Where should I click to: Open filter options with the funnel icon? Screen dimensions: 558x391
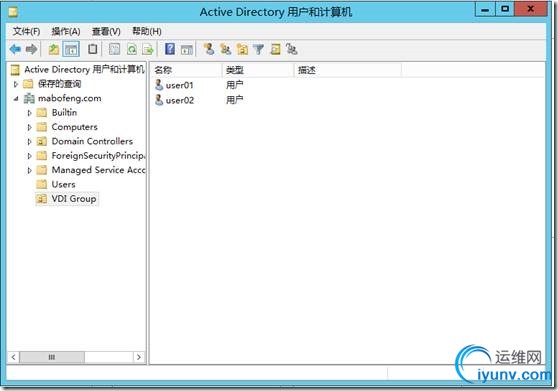pos(259,49)
